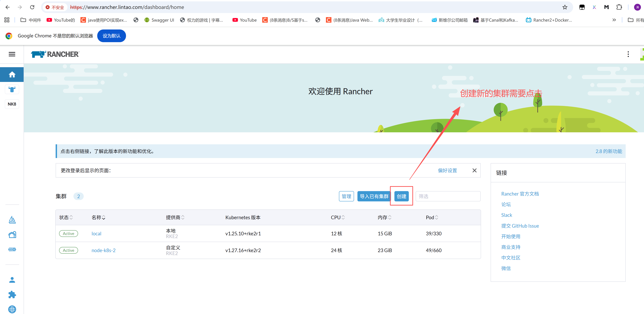Open the 商业支持 link

coord(511,247)
